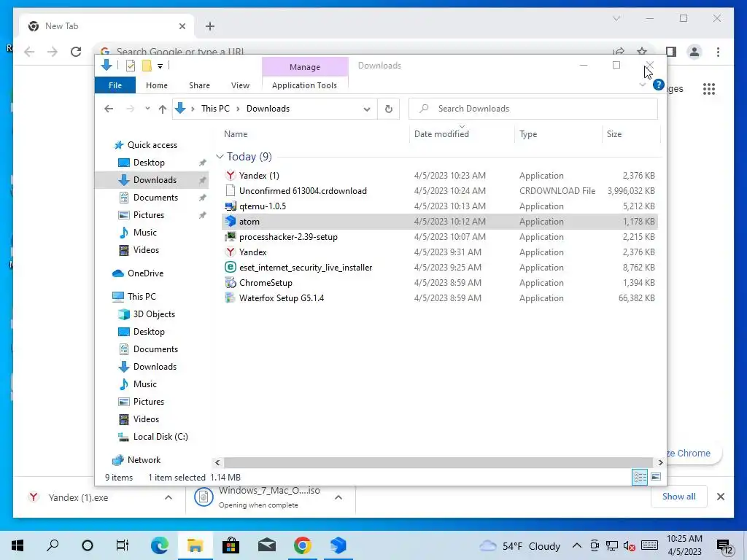Select the New Tab Chrome tab
This screenshot has width=747, height=560.
[x=107, y=26]
